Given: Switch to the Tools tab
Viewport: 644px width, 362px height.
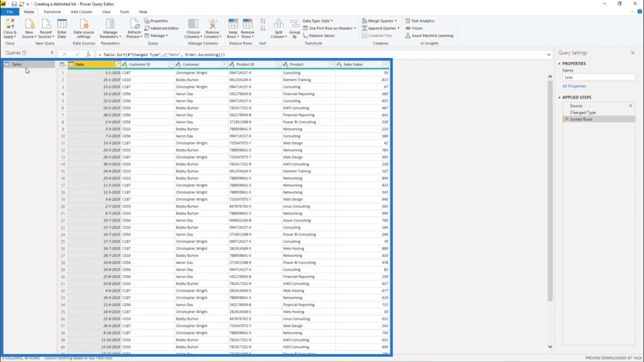Looking at the screenshot, I should 124,12.
